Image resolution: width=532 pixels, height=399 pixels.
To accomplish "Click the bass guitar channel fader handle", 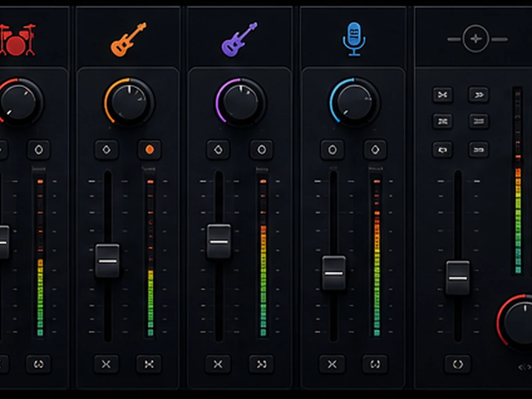I will [x=107, y=261].
